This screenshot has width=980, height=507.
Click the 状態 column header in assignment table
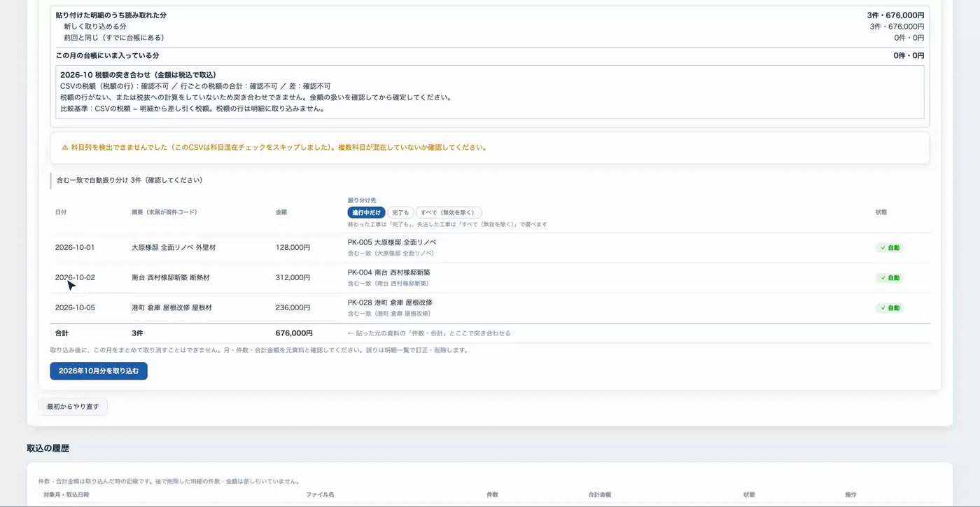[881, 212]
